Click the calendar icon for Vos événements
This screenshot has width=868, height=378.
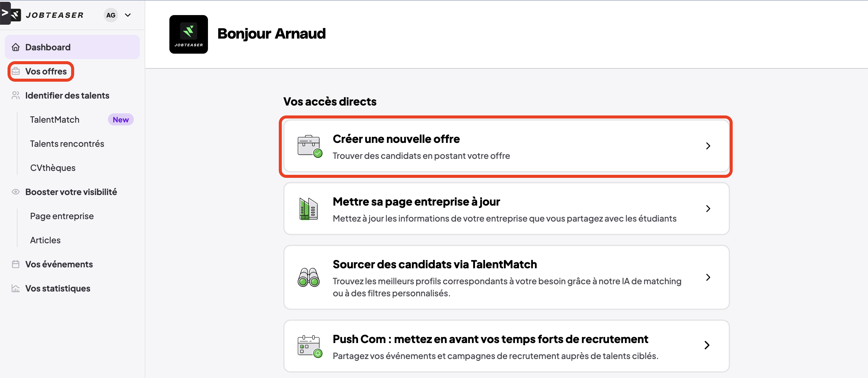[x=15, y=264]
